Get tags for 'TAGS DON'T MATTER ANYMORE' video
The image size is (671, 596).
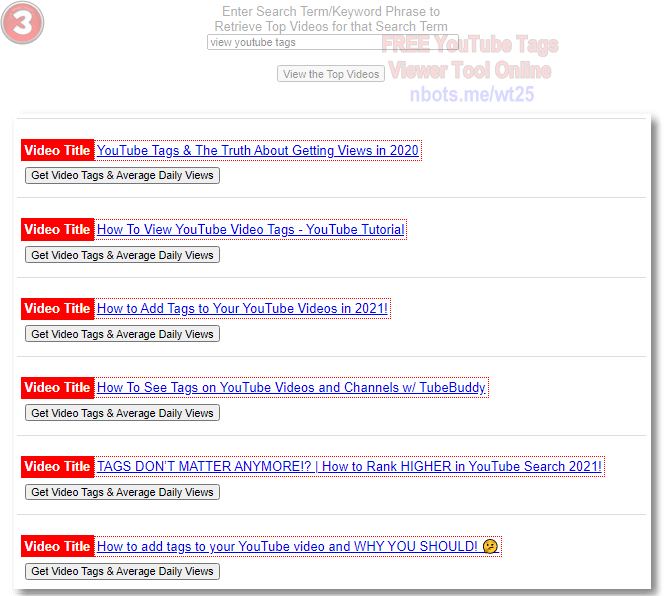122,492
